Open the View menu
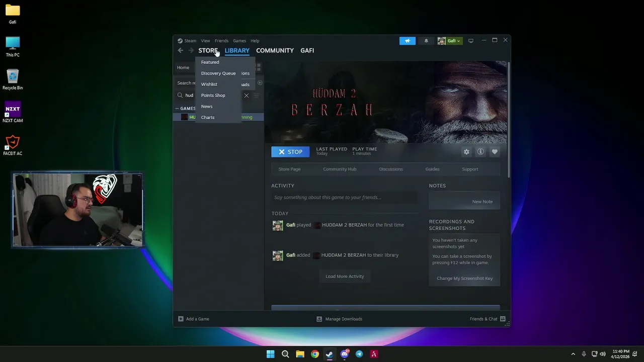The image size is (644, 362). [x=205, y=41]
